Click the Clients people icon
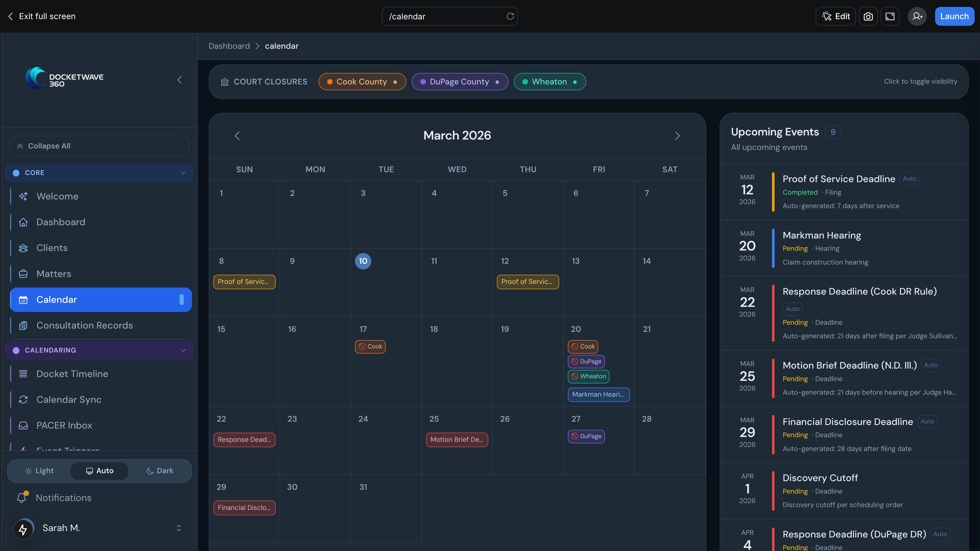980x551 pixels. tap(23, 248)
